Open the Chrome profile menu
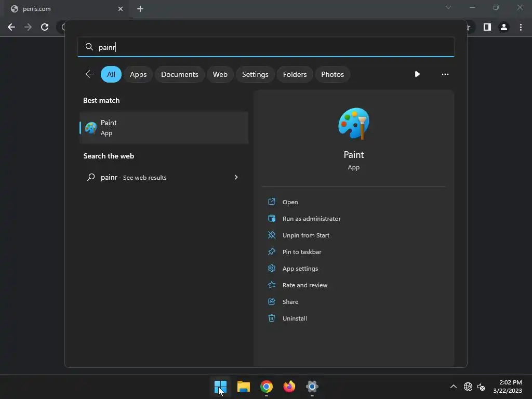532x399 pixels. [504, 27]
